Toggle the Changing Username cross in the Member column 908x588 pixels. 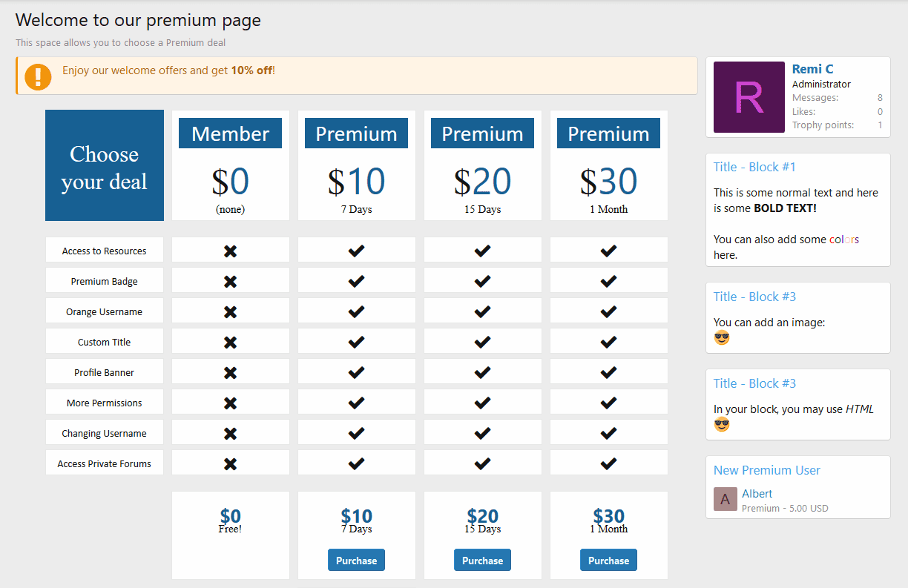(x=230, y=432)
